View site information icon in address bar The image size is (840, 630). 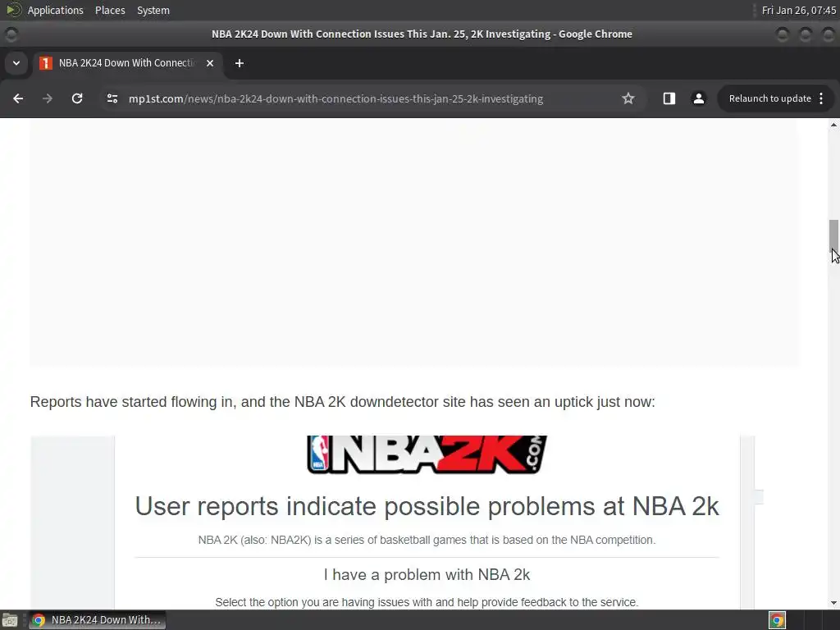[112, 98]
